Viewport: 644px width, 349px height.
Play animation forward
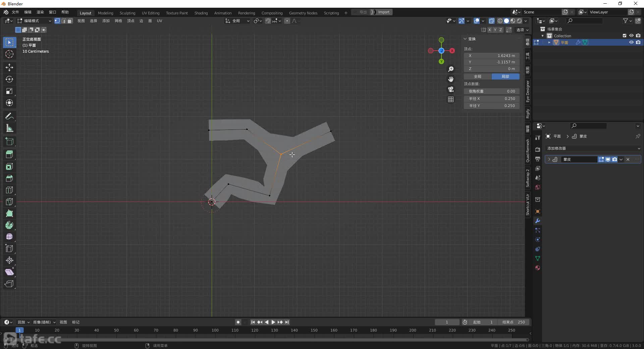click(x=273, y=322)
